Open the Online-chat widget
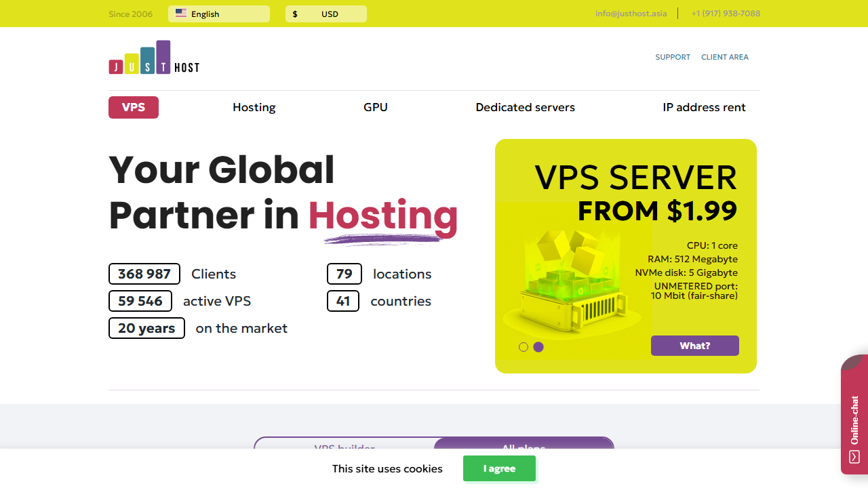Viewport: 868px width, 488px height. click(x=854, y=415)
